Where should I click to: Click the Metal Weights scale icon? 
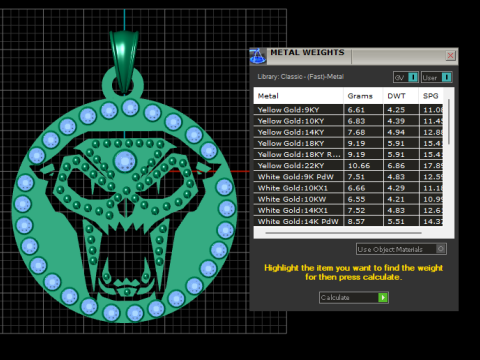(258, 56)
